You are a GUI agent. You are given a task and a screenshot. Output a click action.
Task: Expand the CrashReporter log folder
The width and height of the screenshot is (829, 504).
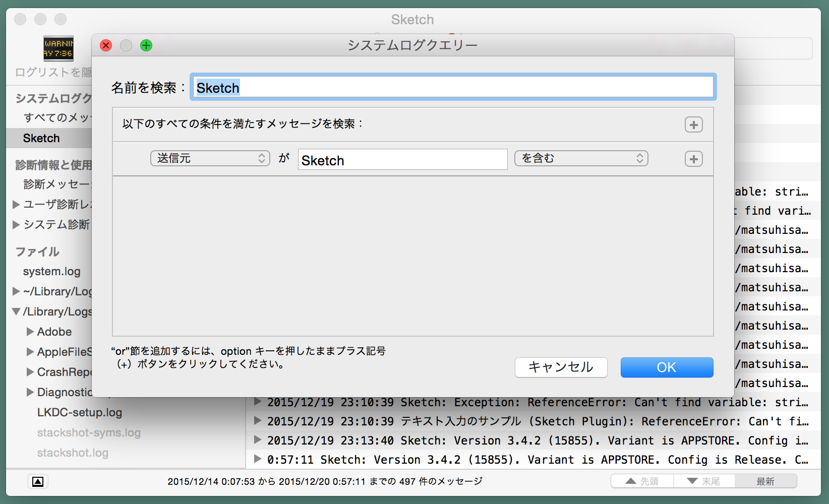tap(30, 372)
